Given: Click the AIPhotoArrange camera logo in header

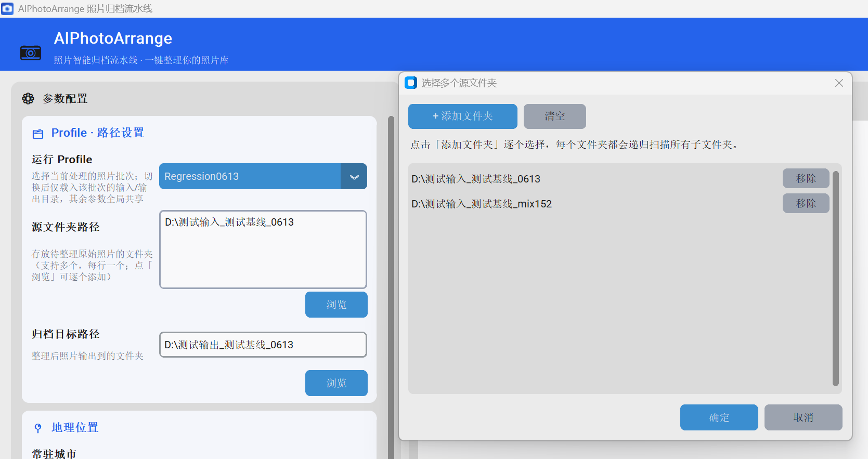Looking at the screenshot, I should click(31, 53).
